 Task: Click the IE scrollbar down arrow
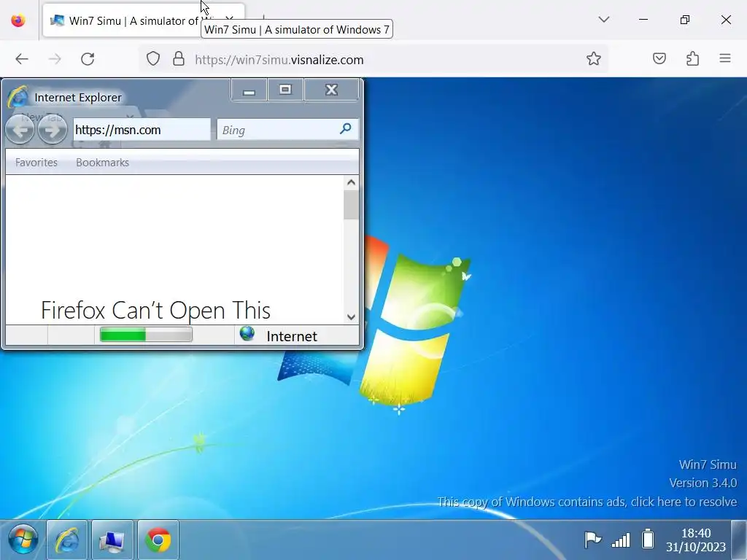(x=351, y=316)
